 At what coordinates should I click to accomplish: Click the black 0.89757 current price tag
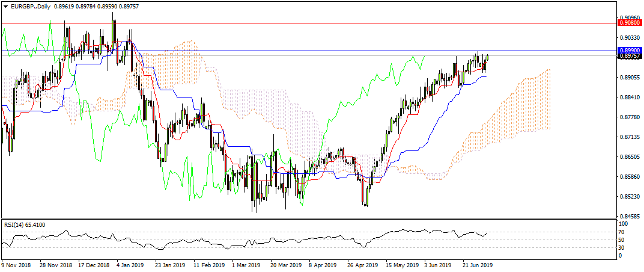pyautogui.click(x=629, y=56)
